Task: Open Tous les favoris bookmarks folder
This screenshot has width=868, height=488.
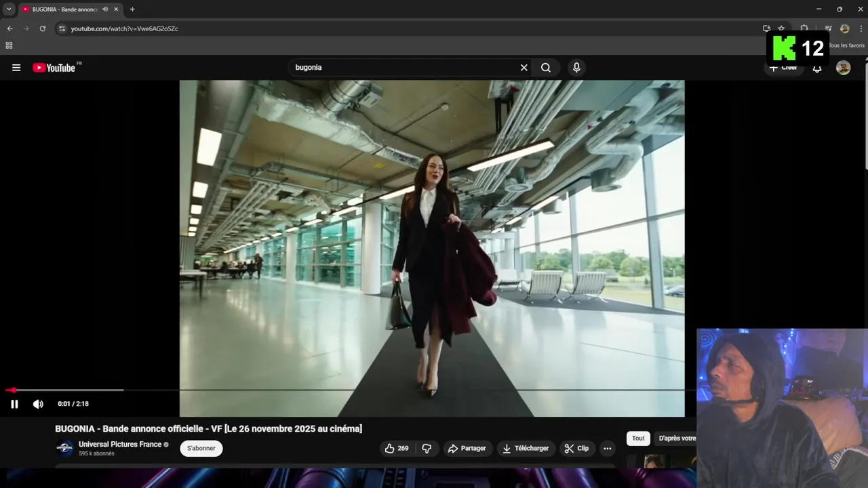Action: (x=846, y=45)
